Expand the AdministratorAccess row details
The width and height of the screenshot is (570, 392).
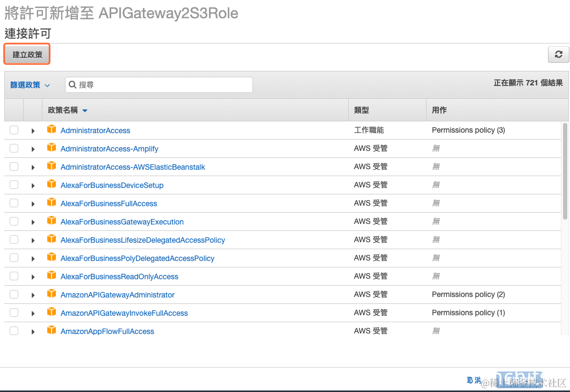[x=33, y=131]
